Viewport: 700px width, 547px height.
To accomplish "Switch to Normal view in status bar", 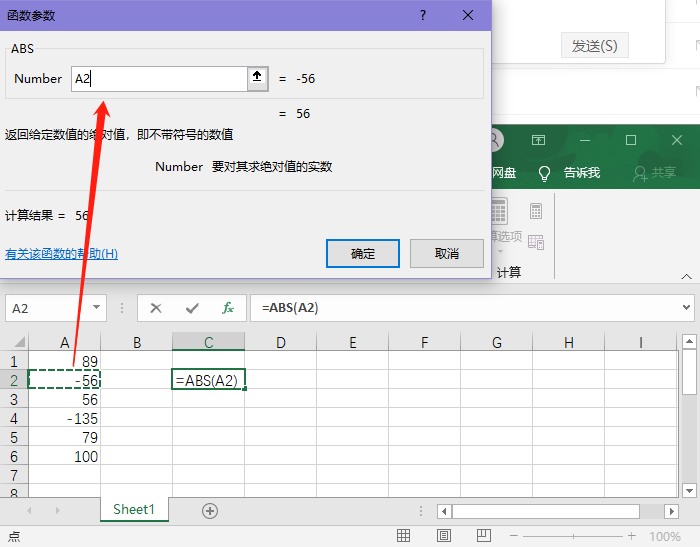I will pos(403,536).
